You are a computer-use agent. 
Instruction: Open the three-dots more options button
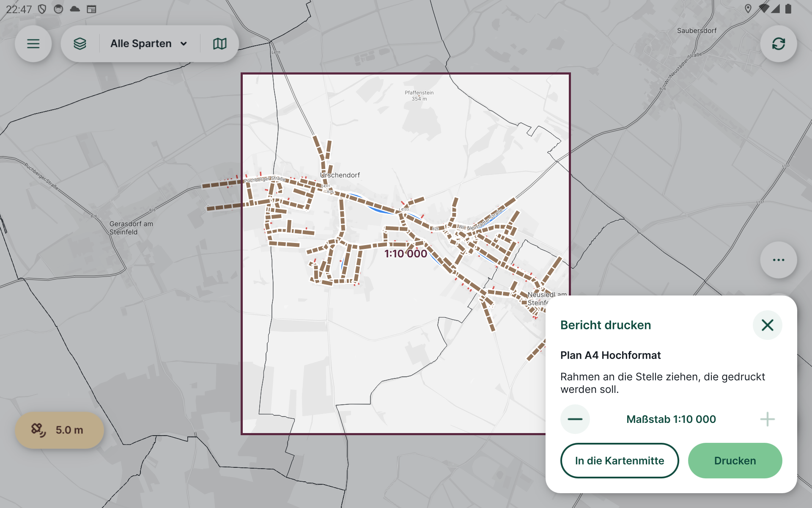779,260
